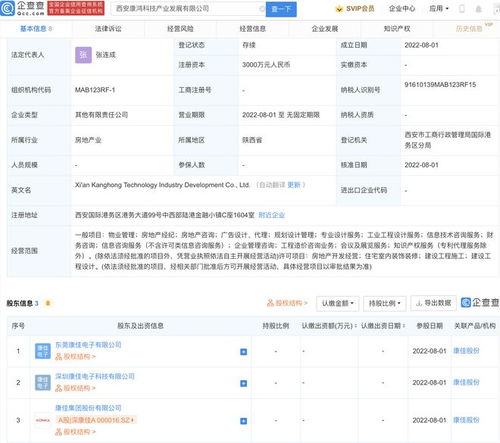Open 康佳股份 in the first shareholder row
500x443 pixels.
coord(466,351)
